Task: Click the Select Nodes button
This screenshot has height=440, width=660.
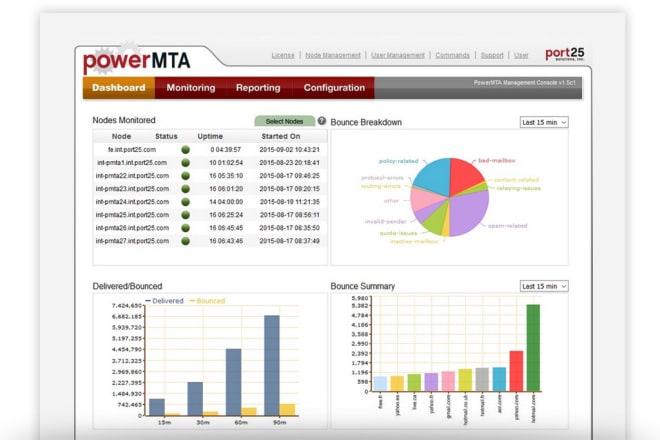Action: (x=285, y=121)
